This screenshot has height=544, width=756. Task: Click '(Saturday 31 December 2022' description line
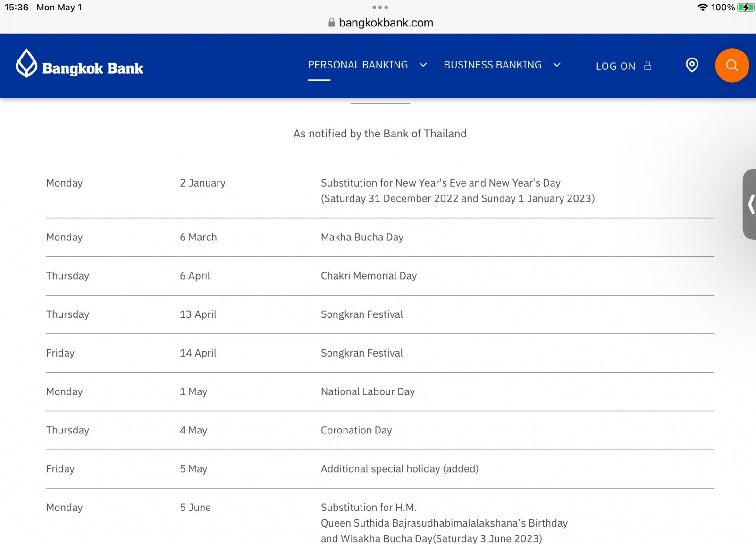pos(458,198)
